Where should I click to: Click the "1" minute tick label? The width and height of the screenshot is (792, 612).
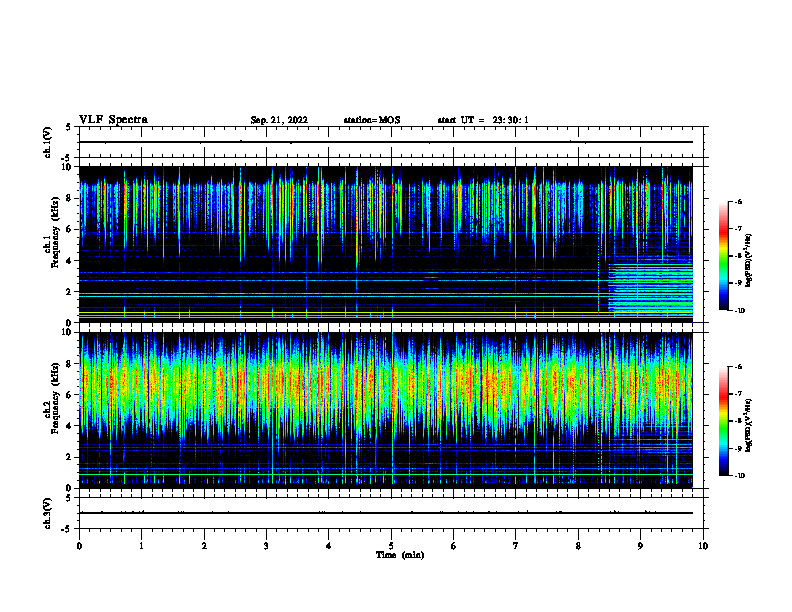coord(141,546)
